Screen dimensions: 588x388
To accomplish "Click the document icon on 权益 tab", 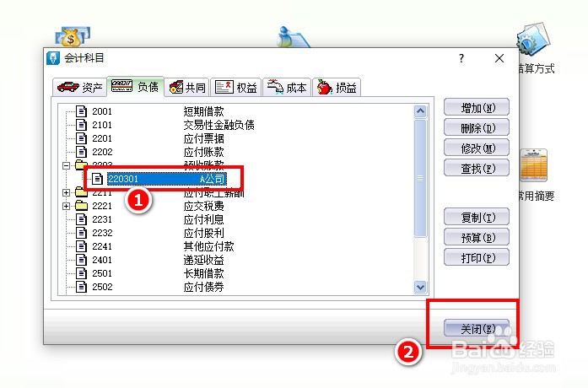I will click(224, 87).
